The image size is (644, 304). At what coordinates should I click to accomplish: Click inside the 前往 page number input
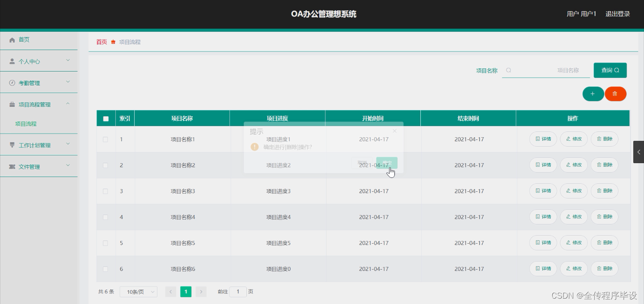(238, 291)
